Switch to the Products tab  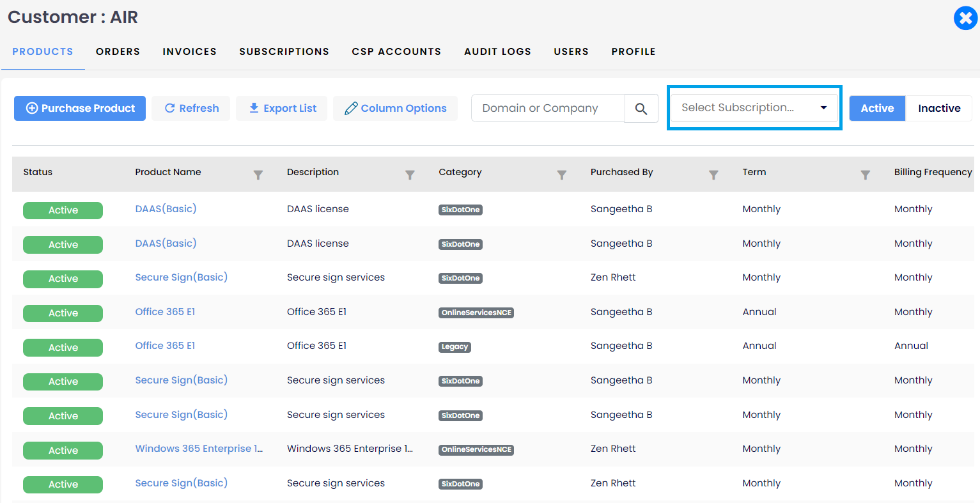coord(43,52)
